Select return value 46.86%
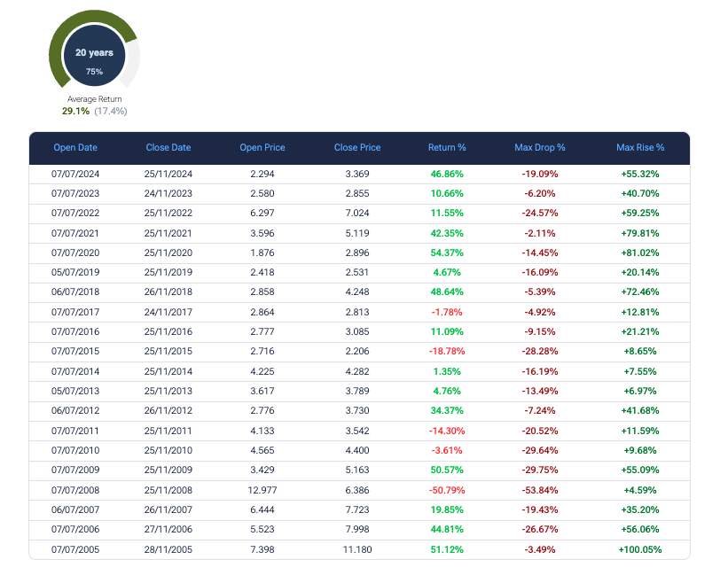Image resolution: width=728 pixels, height=583 pixels. pyautogui.click(x=447, y=174)
